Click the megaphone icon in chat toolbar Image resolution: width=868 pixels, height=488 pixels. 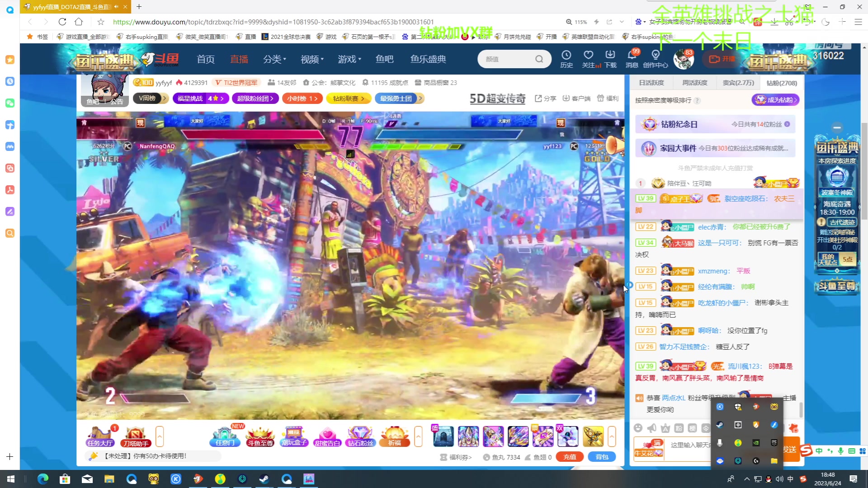(651, 428)
